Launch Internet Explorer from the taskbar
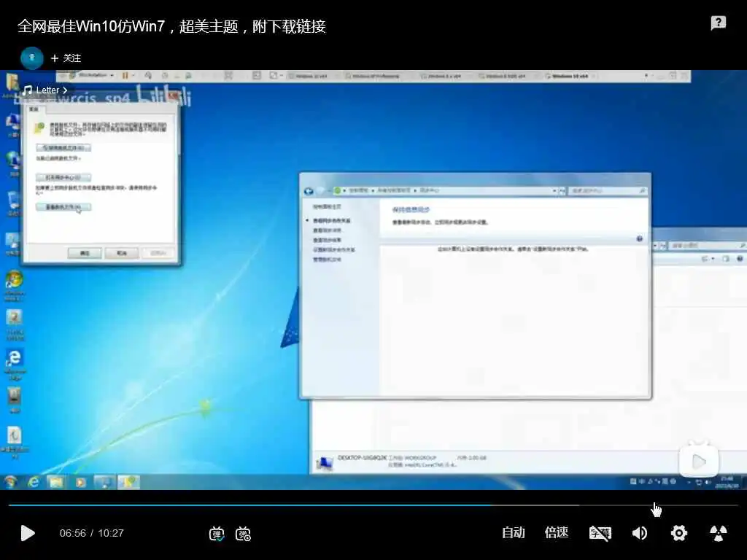 pos(34,482)
